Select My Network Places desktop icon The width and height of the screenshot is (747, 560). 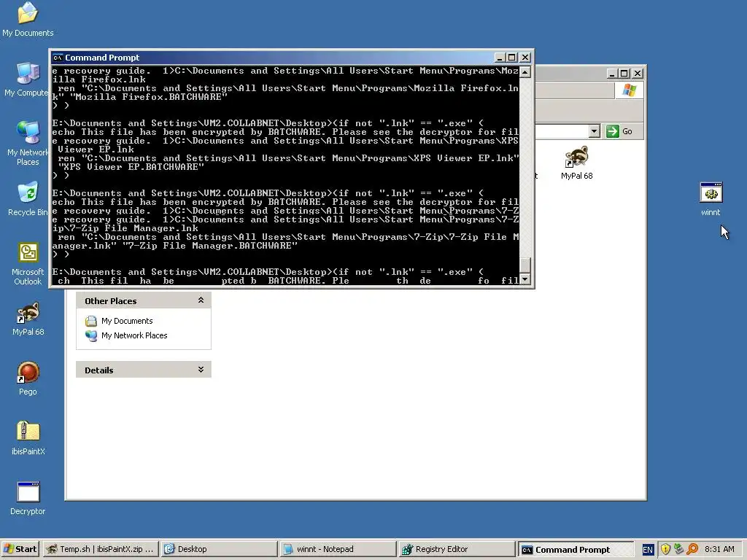pos(28,143)
